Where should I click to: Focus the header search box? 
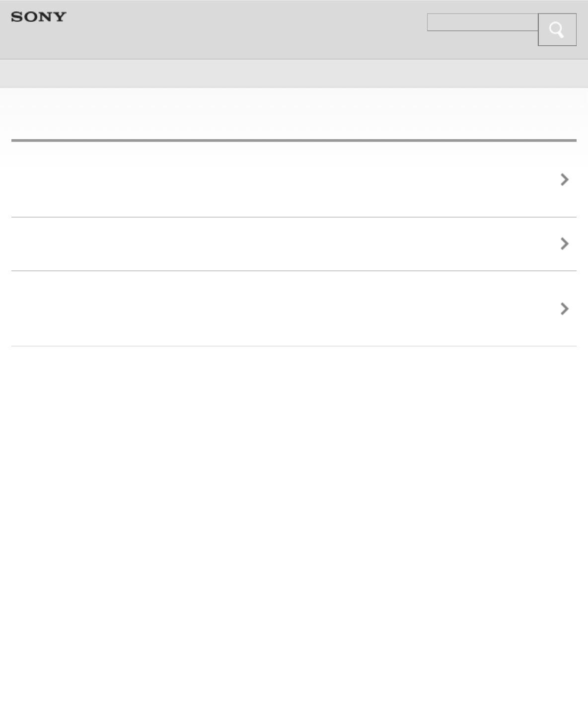coord(482,22)
